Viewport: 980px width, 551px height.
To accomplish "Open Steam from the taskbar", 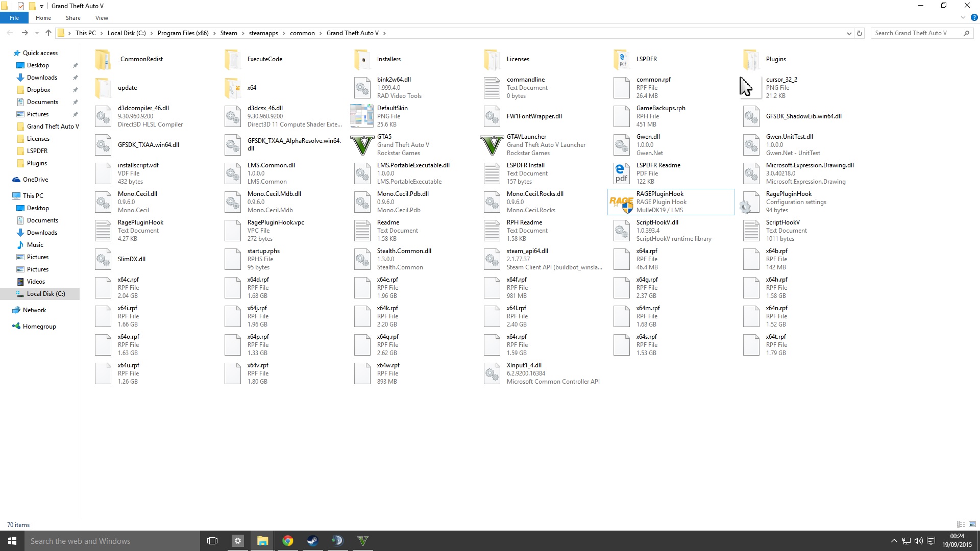I will (x=312, y=541).
